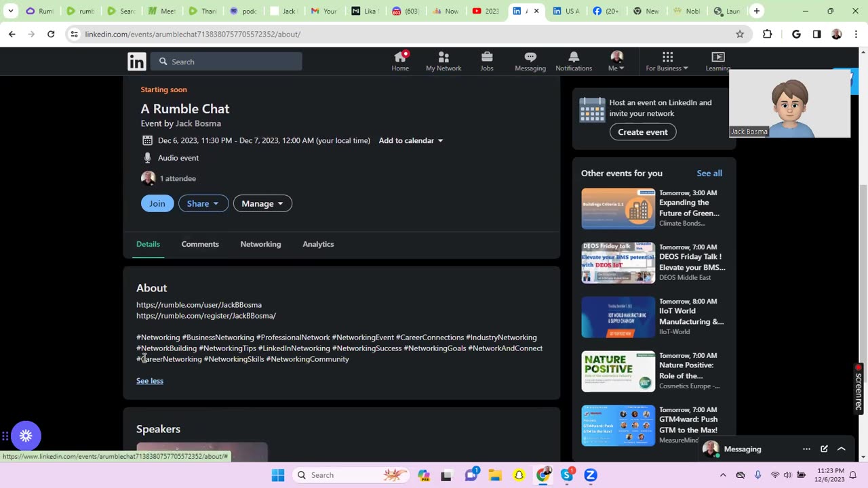Open Windows notification center bell

tap(853, 475)
